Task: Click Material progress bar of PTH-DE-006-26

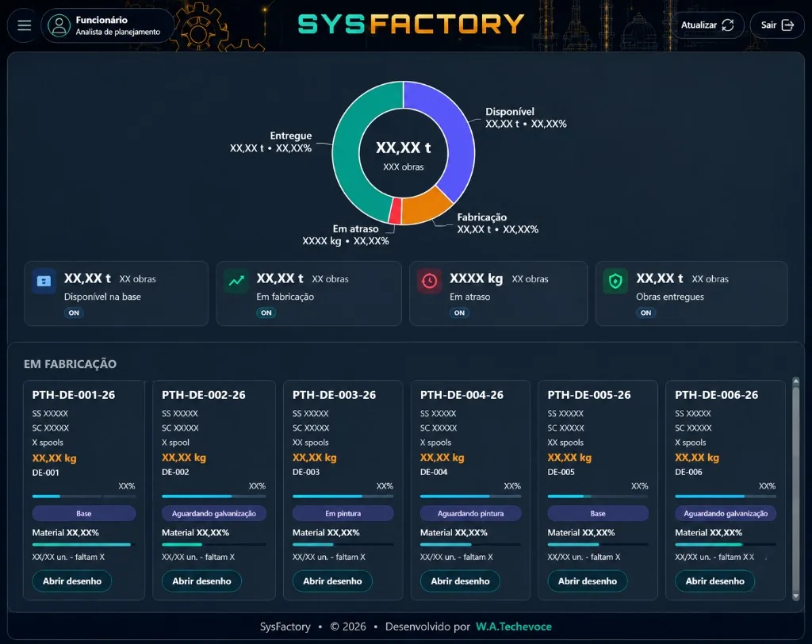Action: pos(726,545)
